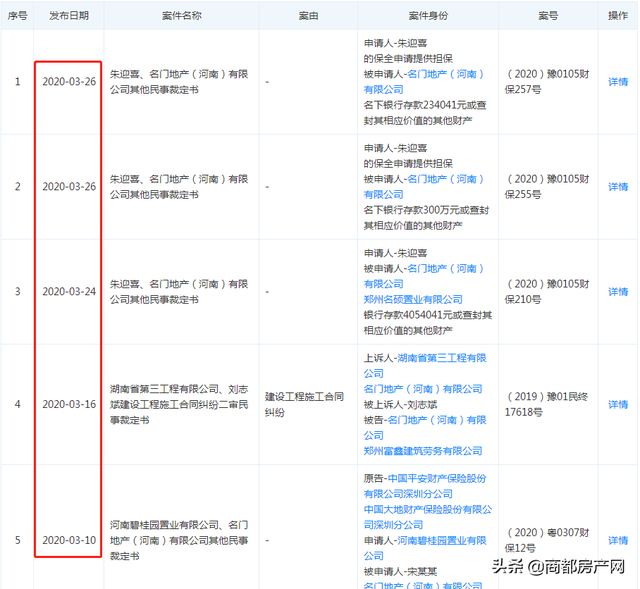Open 详情 link for case 财保257号
Image resolution: width=640 pixels, height=589 pixels.
coord(618,82)
